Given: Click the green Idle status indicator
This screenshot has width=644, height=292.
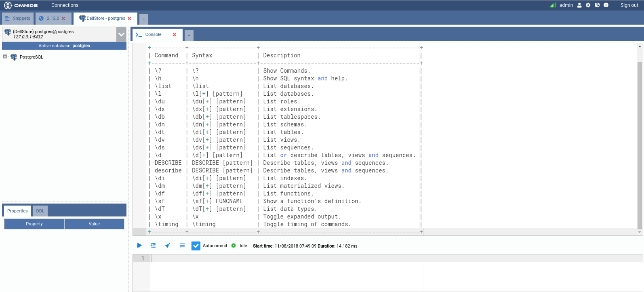Looking at the screenshot, I should pyautogui.click(x=234, y=246).
